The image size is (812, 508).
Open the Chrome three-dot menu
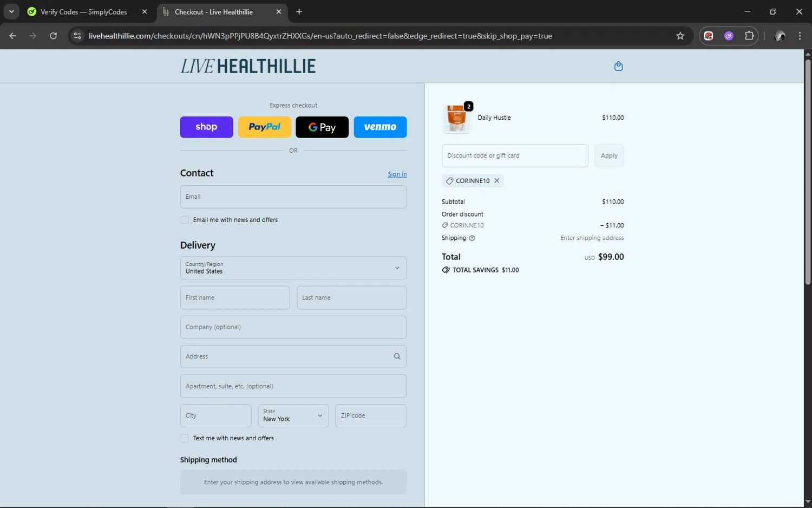click(800, 36)
